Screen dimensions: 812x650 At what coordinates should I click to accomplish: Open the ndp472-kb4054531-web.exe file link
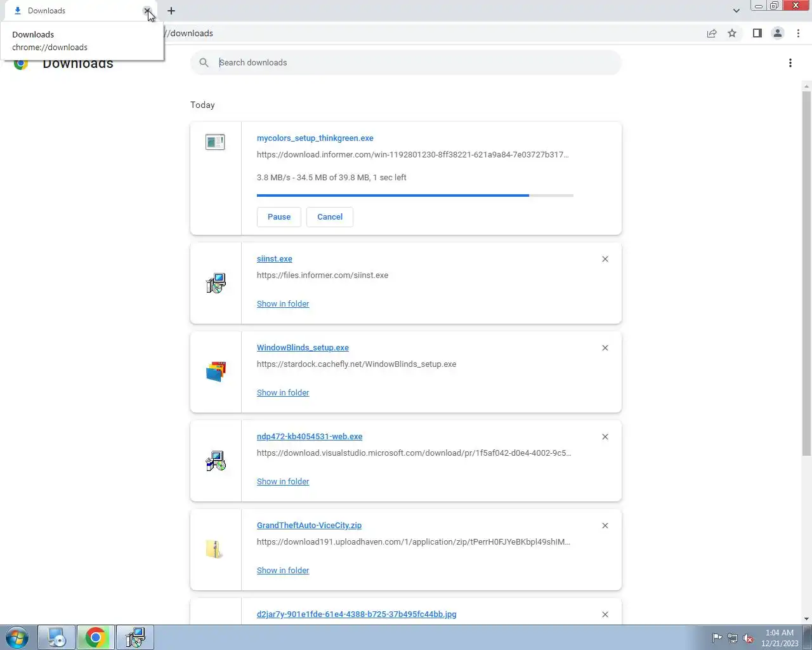pyautogui.click(x=310, y=437)
